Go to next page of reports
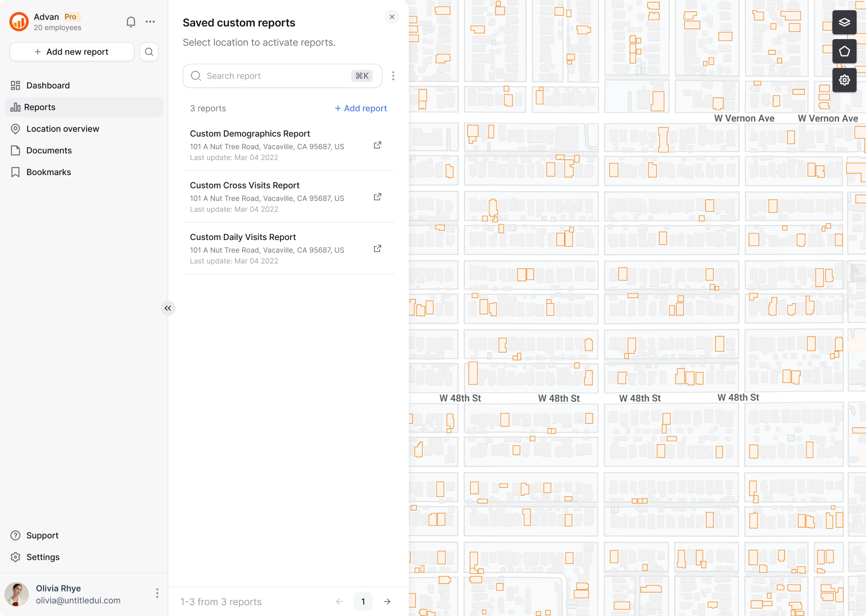866x616 pixels. [387, 601]
